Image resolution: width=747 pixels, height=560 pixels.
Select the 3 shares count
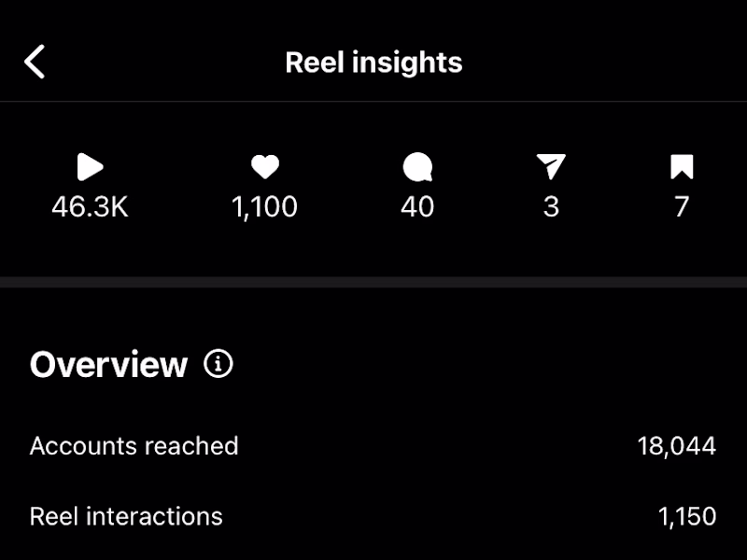tap(551, 207)
